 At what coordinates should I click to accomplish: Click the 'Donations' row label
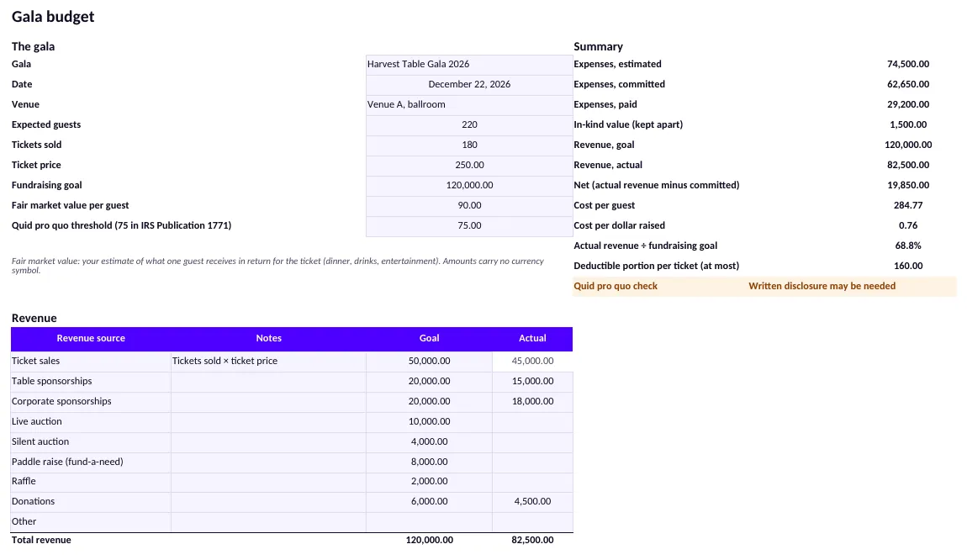click(34, 501)
